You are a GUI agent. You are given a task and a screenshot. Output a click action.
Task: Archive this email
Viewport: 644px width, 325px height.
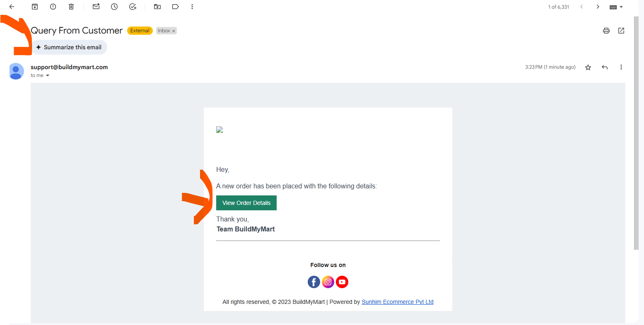pyautogui.click(x=35, y=7)
